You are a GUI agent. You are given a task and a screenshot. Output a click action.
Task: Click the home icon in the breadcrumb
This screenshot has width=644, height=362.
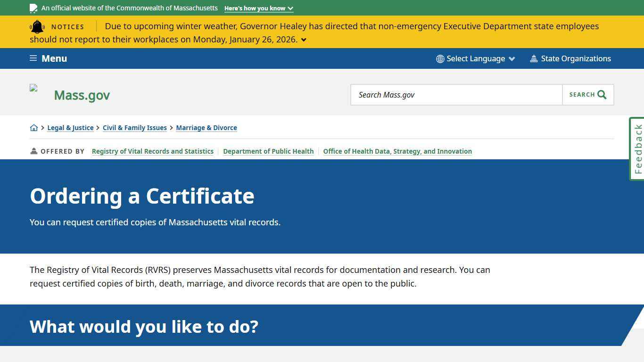coord(34,127)
